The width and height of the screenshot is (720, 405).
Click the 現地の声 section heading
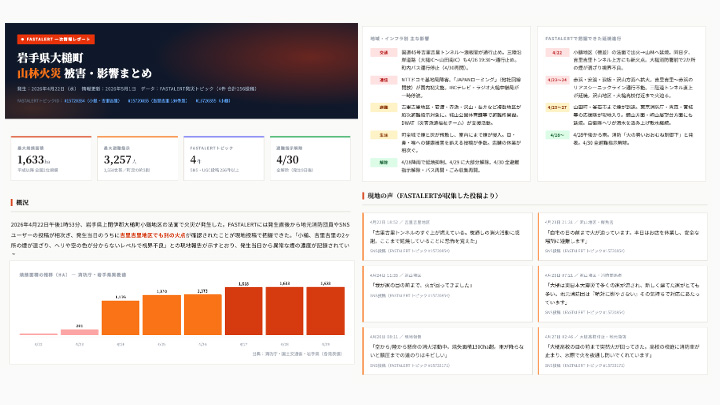(x=433, y=196)
